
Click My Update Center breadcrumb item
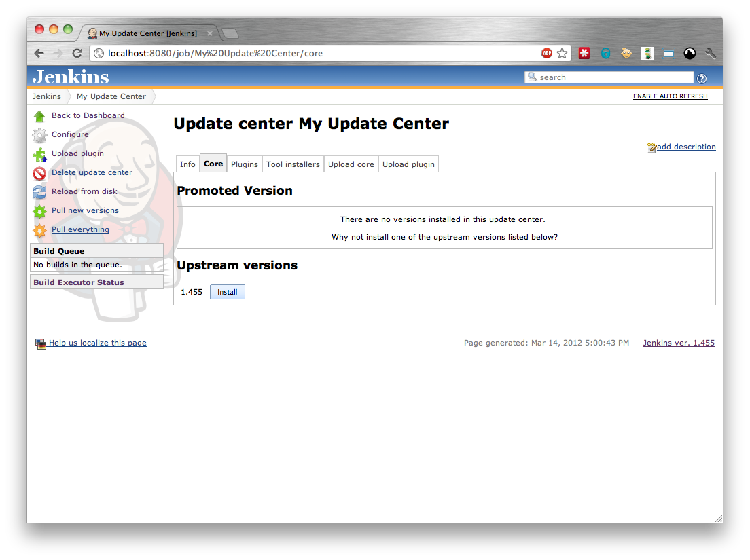coord(111,96)
